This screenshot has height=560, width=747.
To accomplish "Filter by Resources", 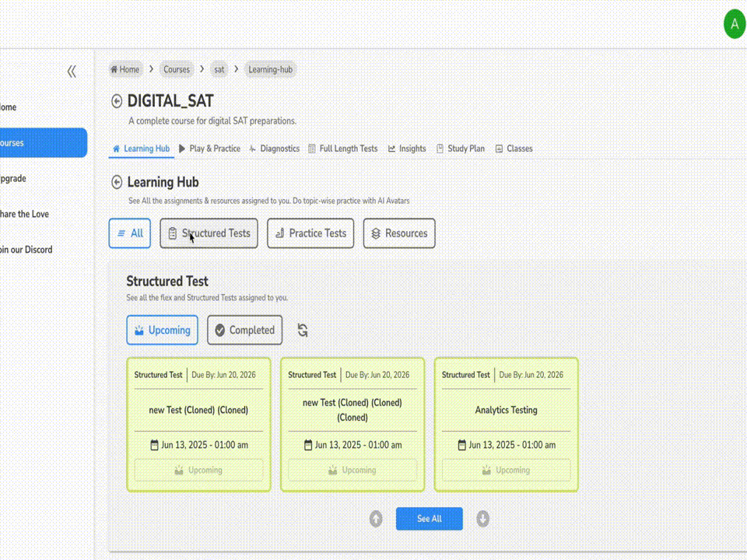I will point(399,233).
